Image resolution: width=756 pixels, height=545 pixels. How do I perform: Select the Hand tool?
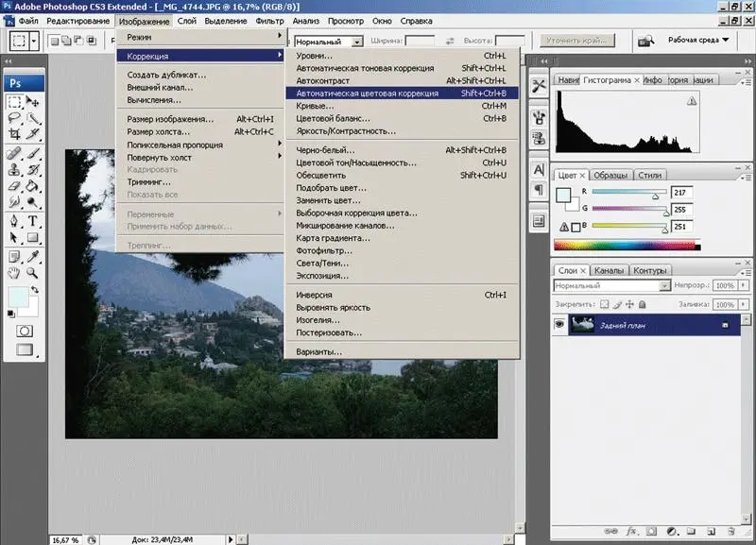(x=14, y=273)
